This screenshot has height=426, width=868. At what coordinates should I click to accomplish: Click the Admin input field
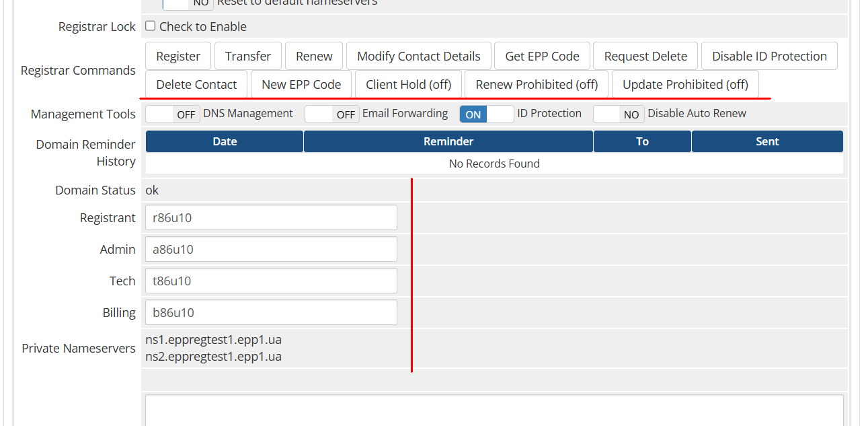[x=271, y=249]
